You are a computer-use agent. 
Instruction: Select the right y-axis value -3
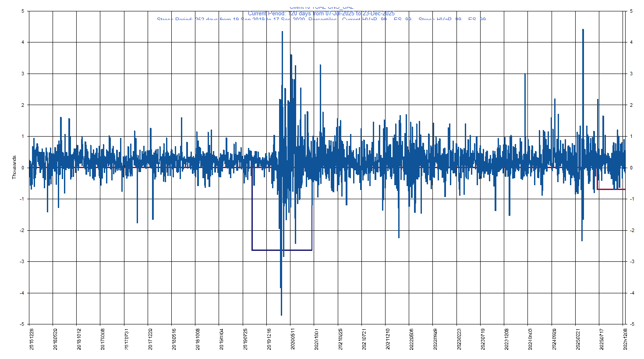point(631,262)
